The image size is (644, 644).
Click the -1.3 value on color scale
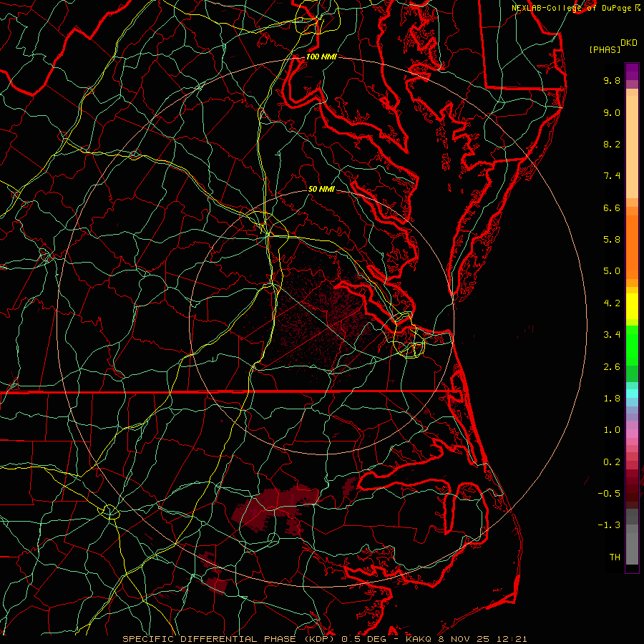point(609,525)
